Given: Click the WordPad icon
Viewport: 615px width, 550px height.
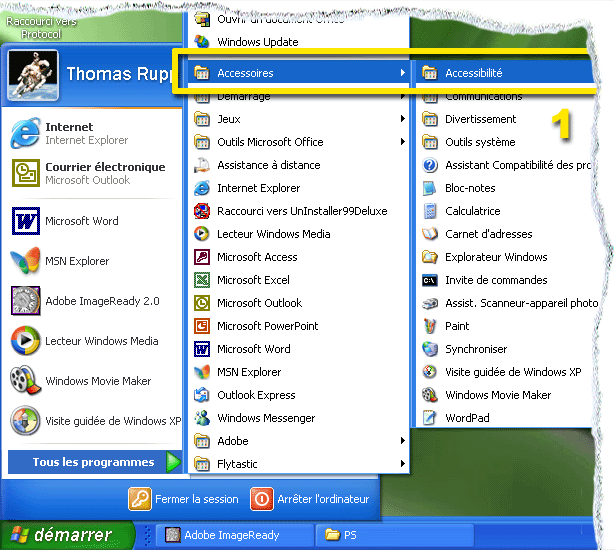Looking at the screenshot, I should [x=430, y=418].
